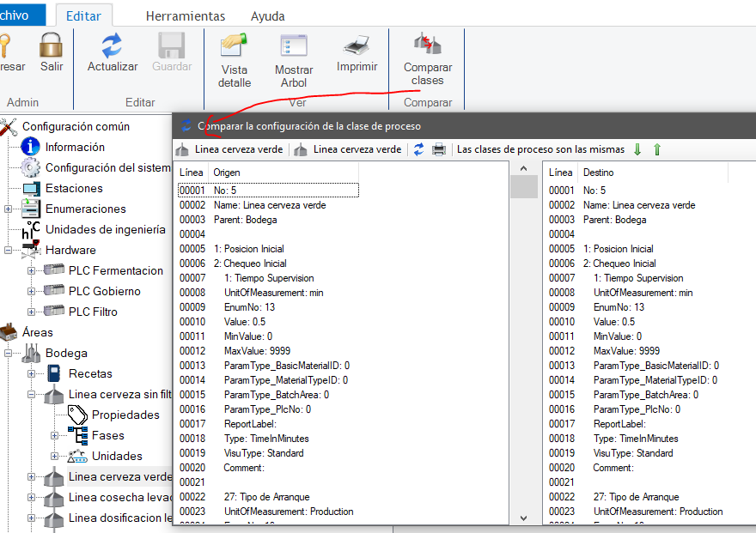Viewport: 756px width, 533px height.
Task: Expand the Recetas tree node
Action: pos(32,373)
